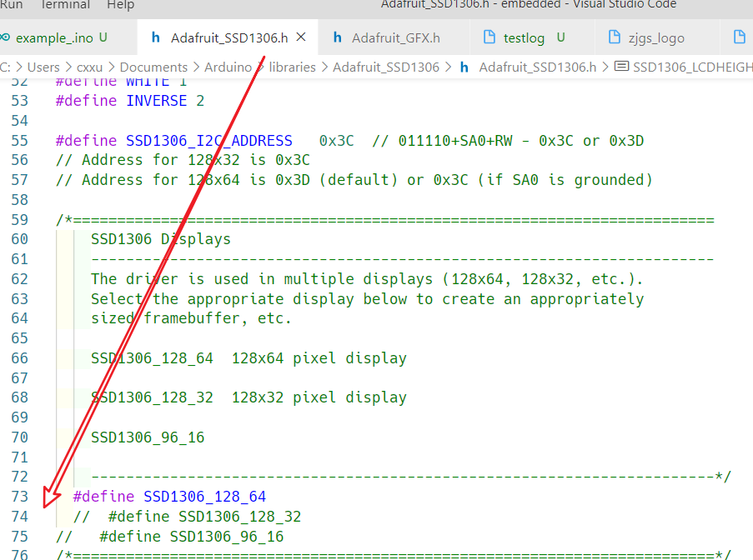The image size is (753, 560).
Task: Click the green U indicator on testlog tab
Action: click(x=560, y=37)
